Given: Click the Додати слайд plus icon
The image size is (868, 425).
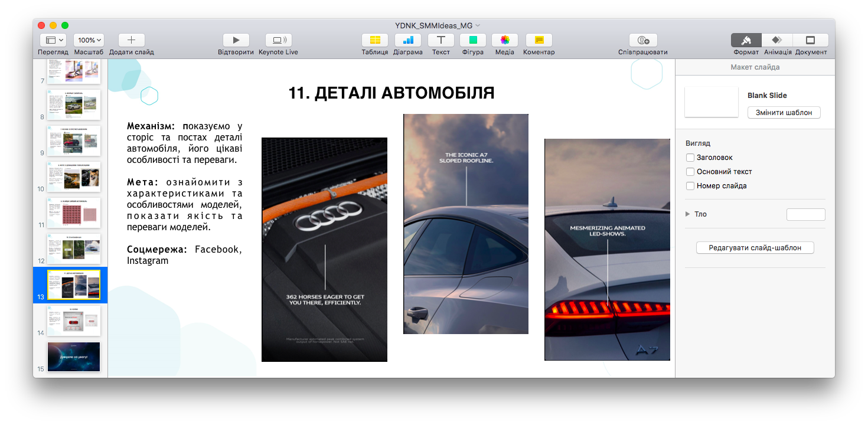Looking at the screenshot, I should (131, 40).
